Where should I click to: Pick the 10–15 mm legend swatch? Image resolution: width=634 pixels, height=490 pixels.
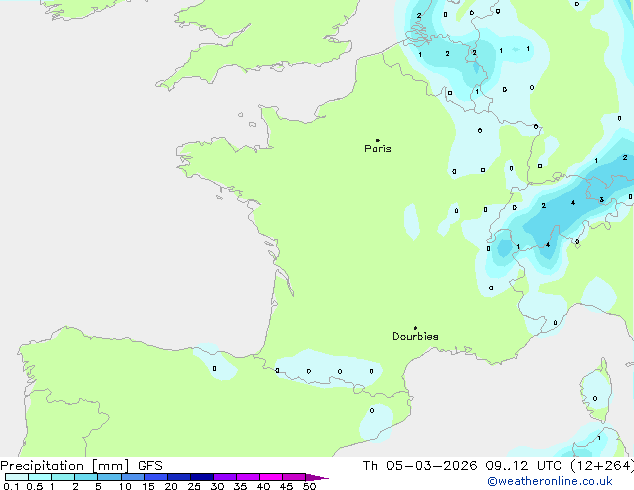click(x=133, y=477)
